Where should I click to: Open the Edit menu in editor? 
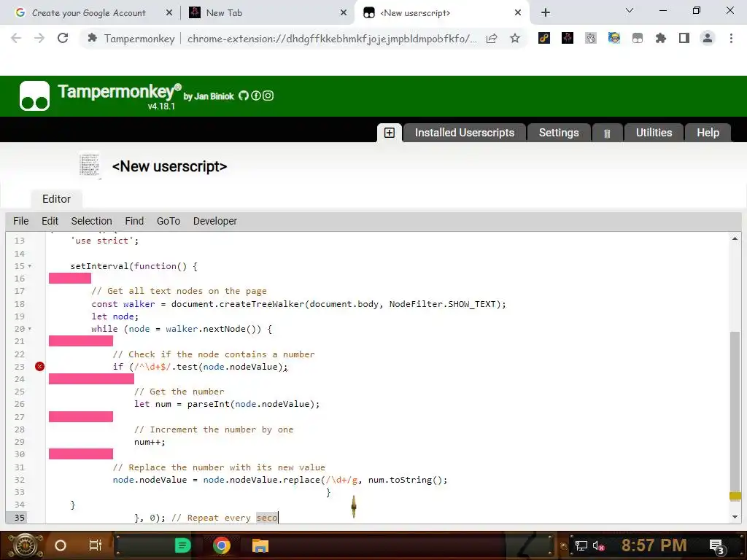tap(50, 221)
